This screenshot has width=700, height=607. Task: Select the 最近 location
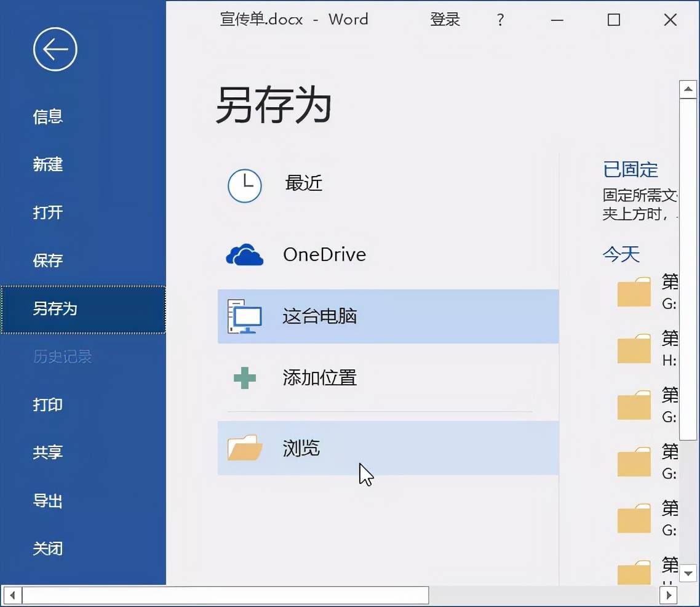click(304, 183)
